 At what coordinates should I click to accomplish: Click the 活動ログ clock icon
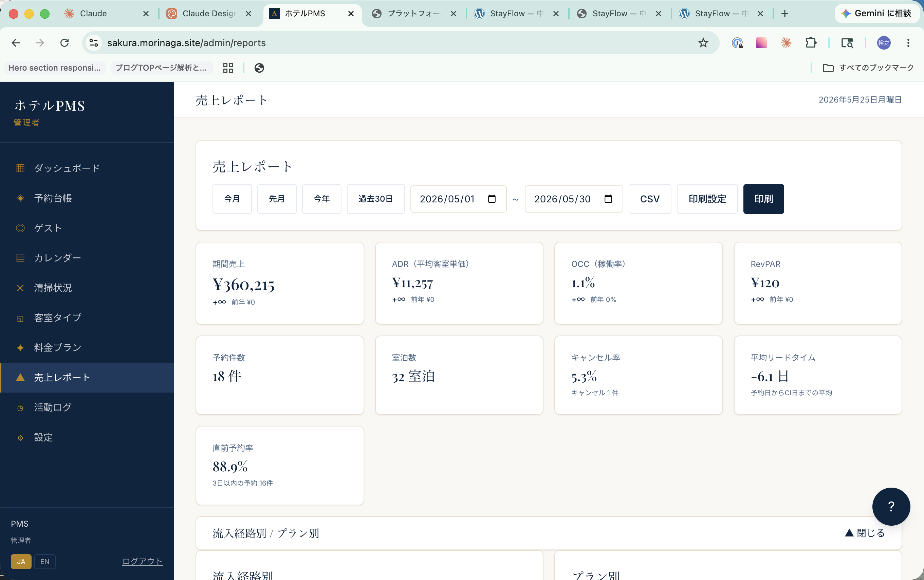click(20, 408)
